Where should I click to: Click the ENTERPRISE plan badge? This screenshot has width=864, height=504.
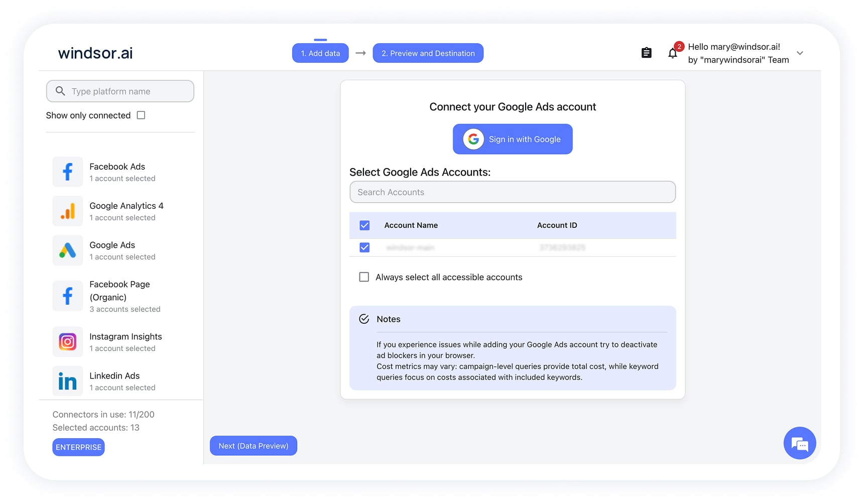(78, 447)
